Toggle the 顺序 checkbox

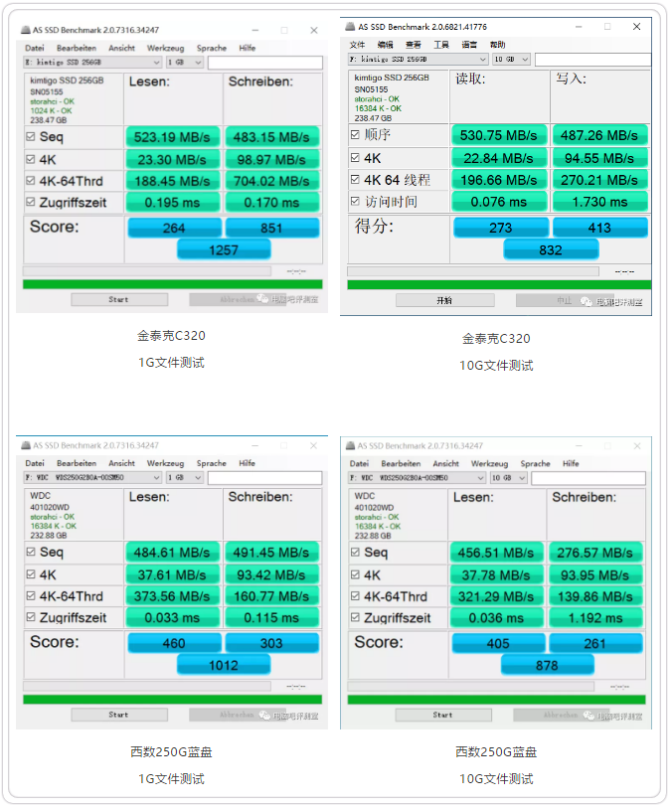tap(355, 135)
